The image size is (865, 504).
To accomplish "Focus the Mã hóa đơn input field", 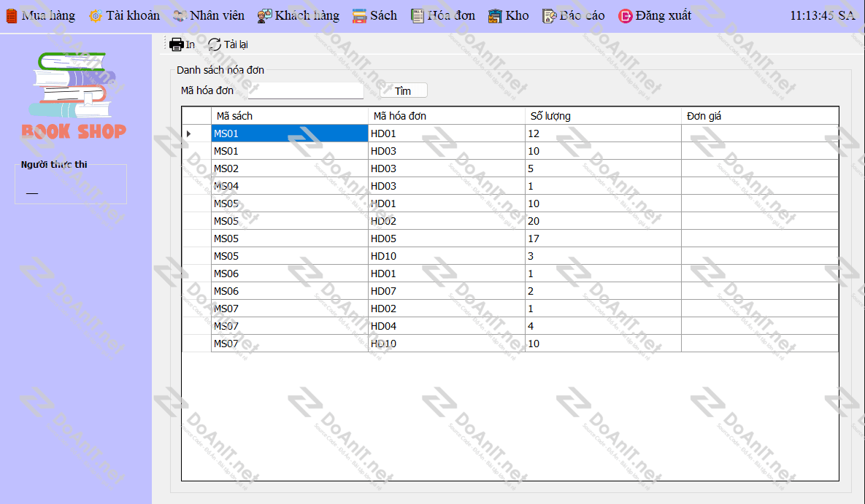I will point(306,90).
